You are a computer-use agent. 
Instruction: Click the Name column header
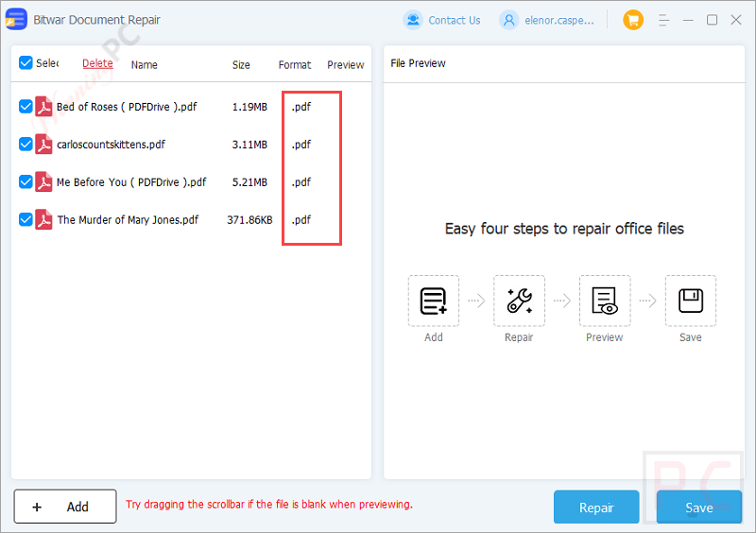(x=145, y=64)
